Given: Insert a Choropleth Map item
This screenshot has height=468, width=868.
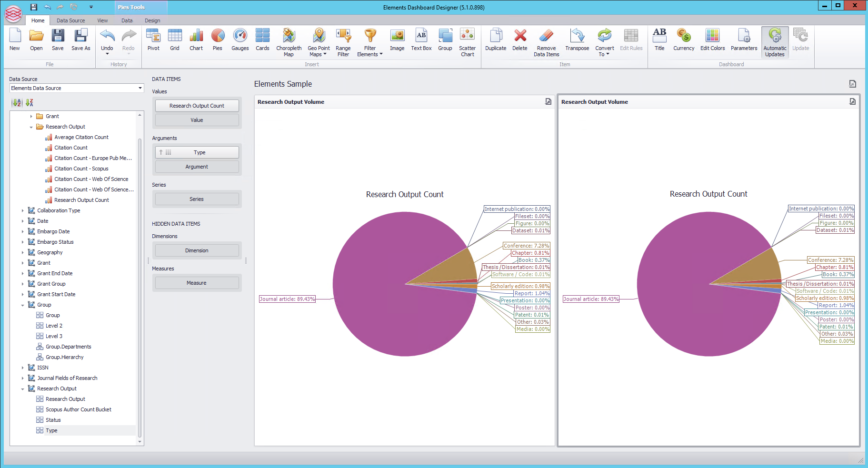Looking at the screenshot, I should [x=289, y=40].
